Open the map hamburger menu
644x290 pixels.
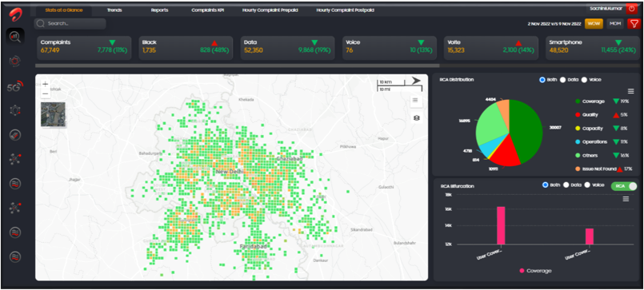click(415, 100)
